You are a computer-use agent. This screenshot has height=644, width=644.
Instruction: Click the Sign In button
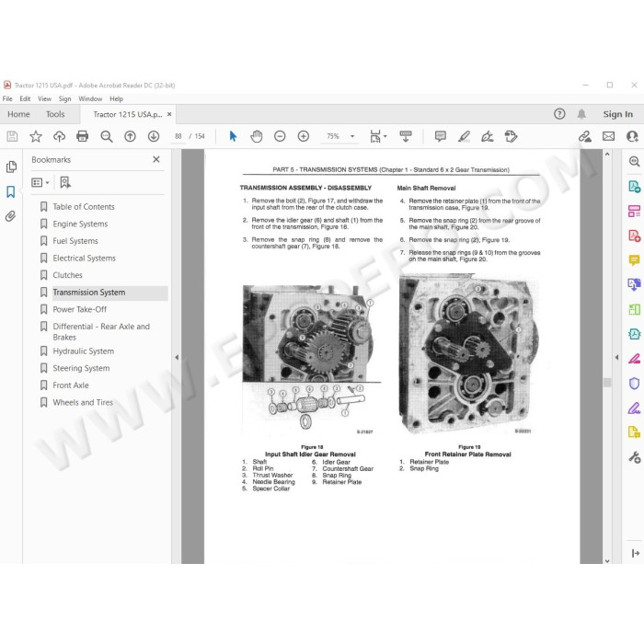tap(617, 114)
